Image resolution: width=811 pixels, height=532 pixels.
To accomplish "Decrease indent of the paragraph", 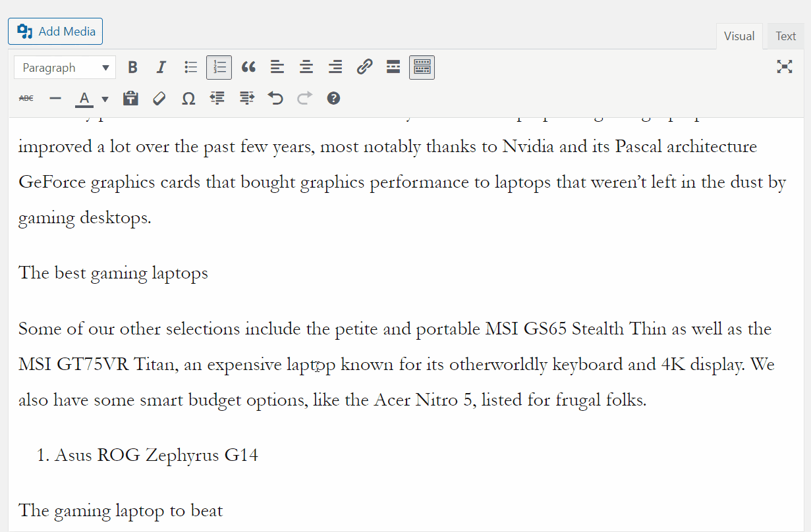I will click(217, 98).
